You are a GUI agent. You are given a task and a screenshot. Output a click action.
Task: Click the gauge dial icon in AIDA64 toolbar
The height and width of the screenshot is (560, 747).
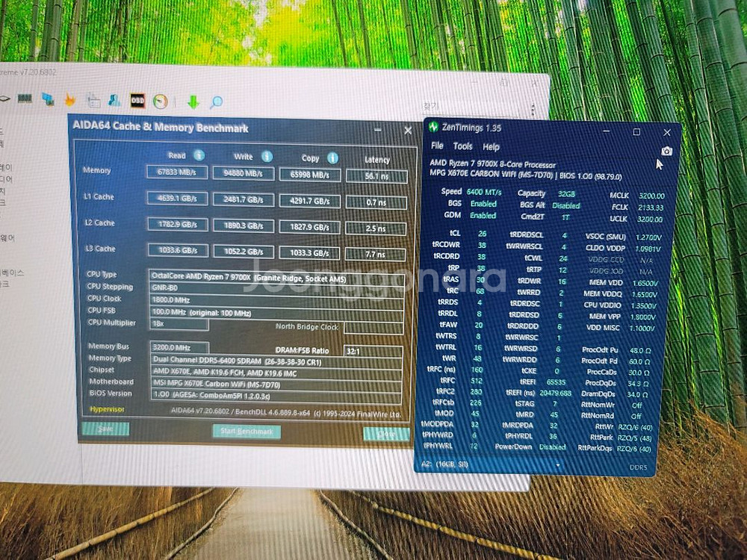click(x=161, y=101)
